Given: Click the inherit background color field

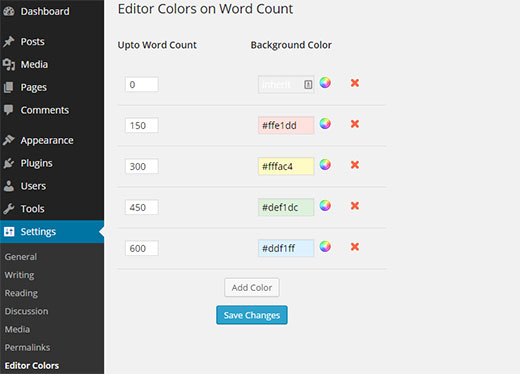Looking at the screenshot, I should 286,84.
